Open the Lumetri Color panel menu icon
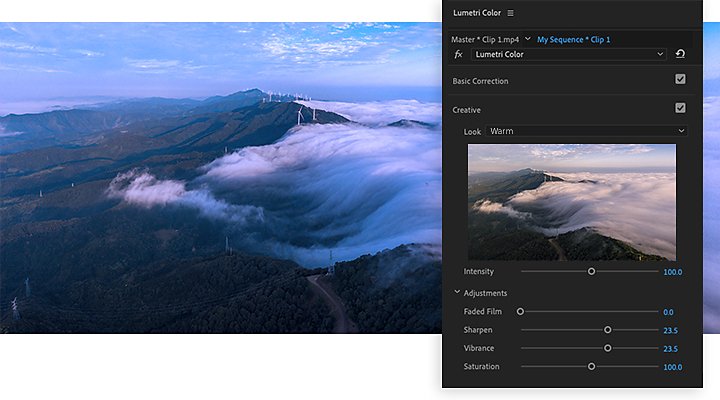The width and height of the screenshot is (720, 400). click(510, 13)
